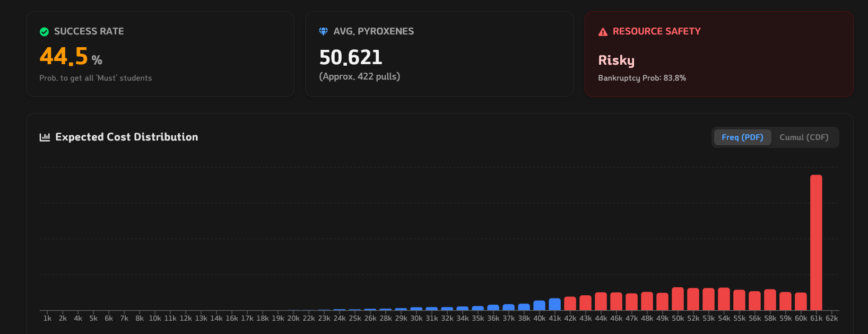Click the red bar at 54k
The image size is (868, 334).
click(x=724, y=299)
